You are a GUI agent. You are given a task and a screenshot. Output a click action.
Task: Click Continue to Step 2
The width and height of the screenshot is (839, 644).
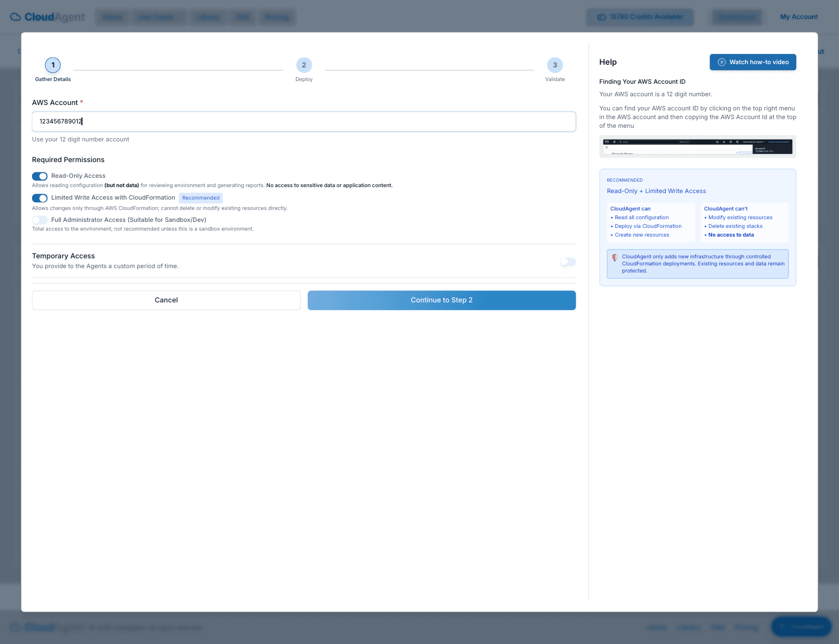[x=441, y=300]
